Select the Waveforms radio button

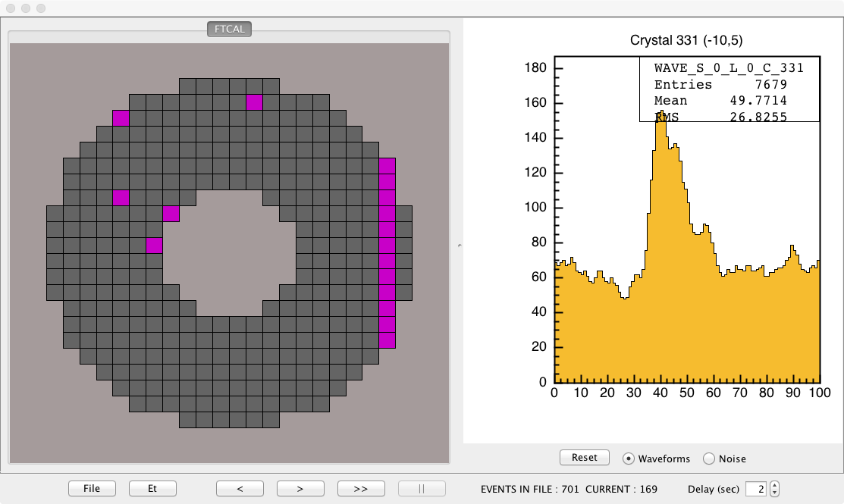coord(629,459)
